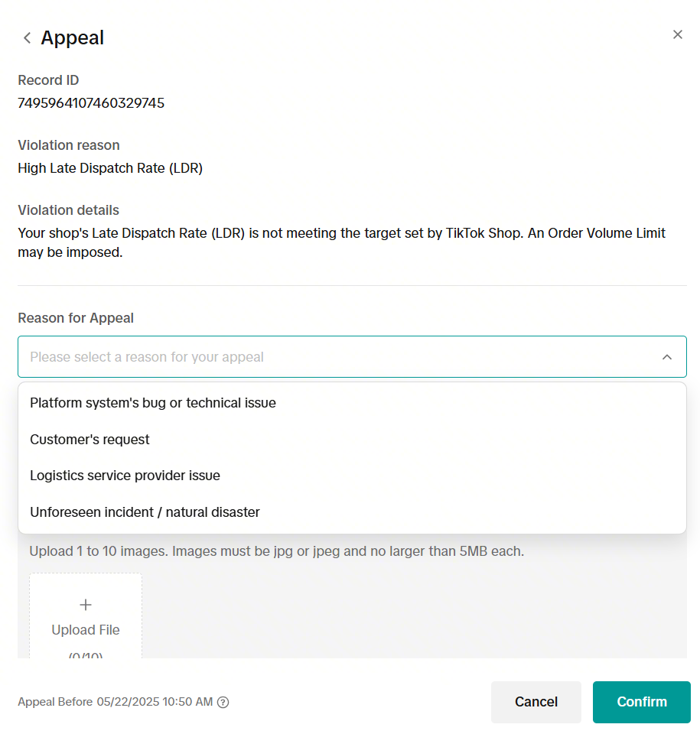
Task: Click the Record ID number 7495964107460329745
Action: (x=91, y=103)
